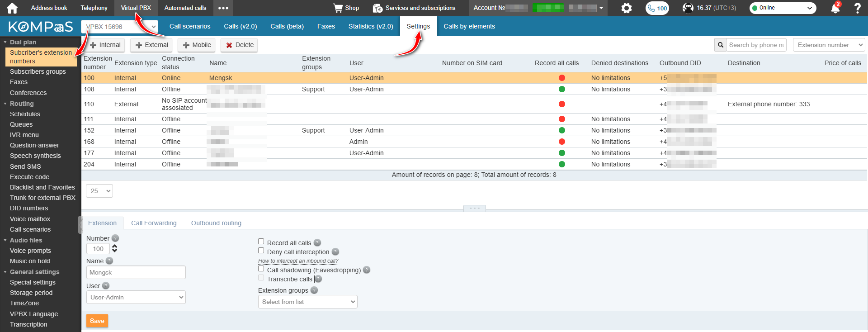This screenshot has height=332, width=868.
Task: Click the panel splitter handle
Action: [475, 209]
